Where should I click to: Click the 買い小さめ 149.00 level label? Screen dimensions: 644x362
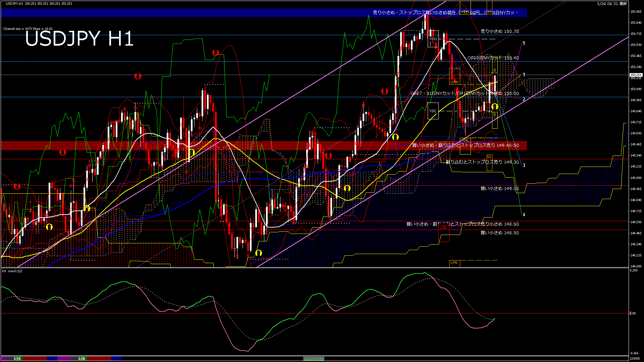499,189
